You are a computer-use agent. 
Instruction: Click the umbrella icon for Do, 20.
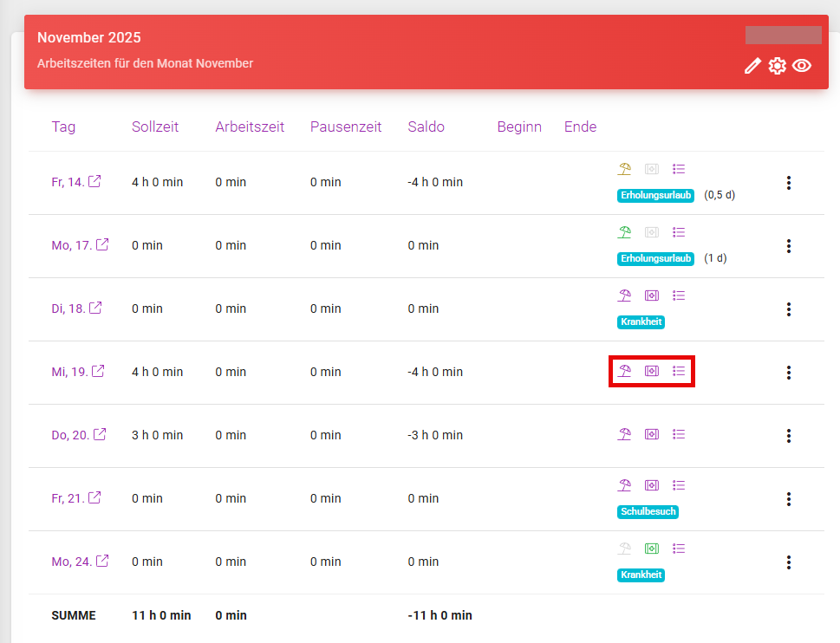tap(624, 434)
